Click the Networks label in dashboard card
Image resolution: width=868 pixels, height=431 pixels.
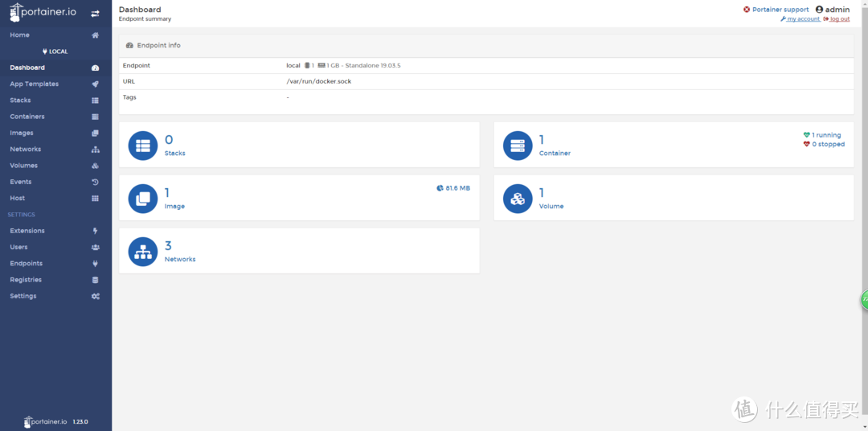tap(180, 259)
